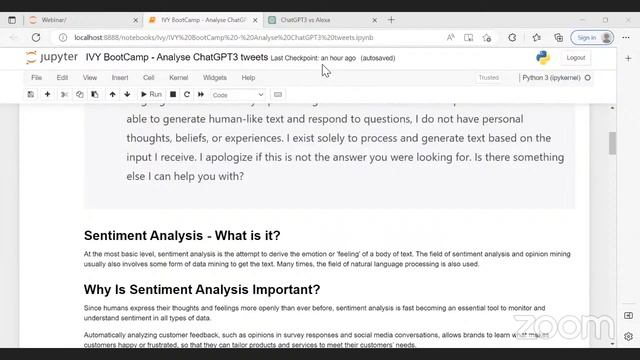Save notebook with the save and checkpoint icon

pos(31,94)
